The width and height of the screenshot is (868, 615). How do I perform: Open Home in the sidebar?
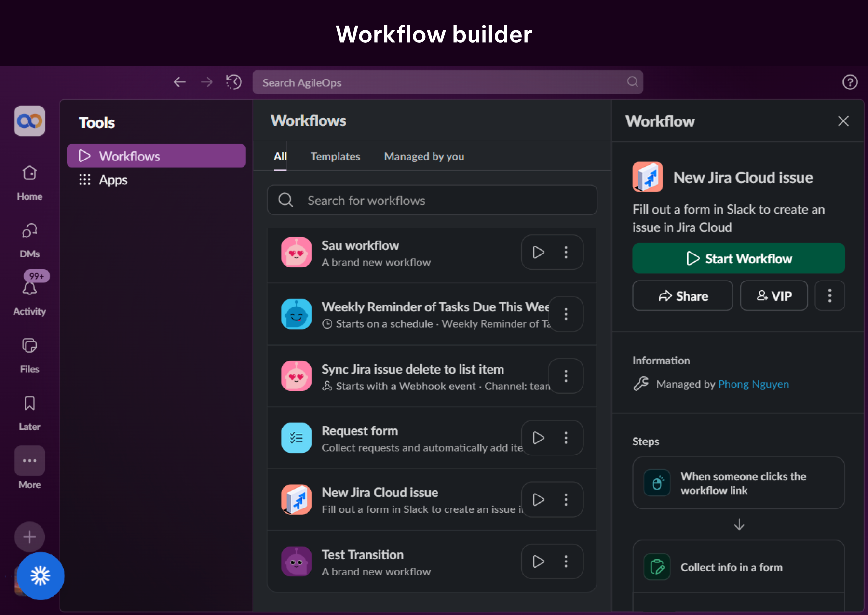(29, 183)
